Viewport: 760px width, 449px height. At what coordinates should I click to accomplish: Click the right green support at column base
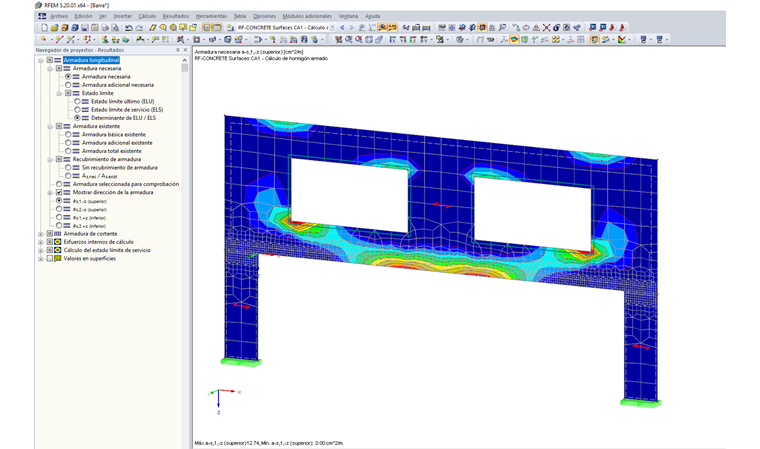(x=641, y=402)
